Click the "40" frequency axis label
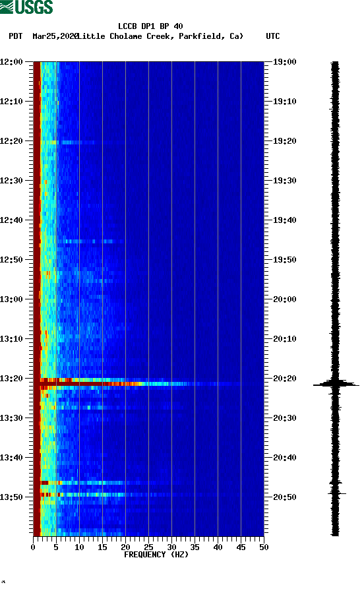Image resolution: width=364 pixels, height=589 pixels. (x=218, y=547)
